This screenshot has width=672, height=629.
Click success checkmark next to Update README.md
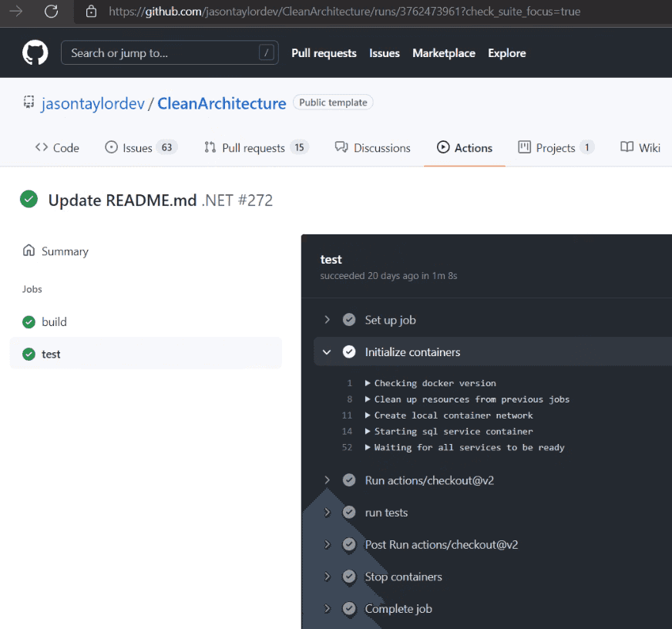[29, 200]
